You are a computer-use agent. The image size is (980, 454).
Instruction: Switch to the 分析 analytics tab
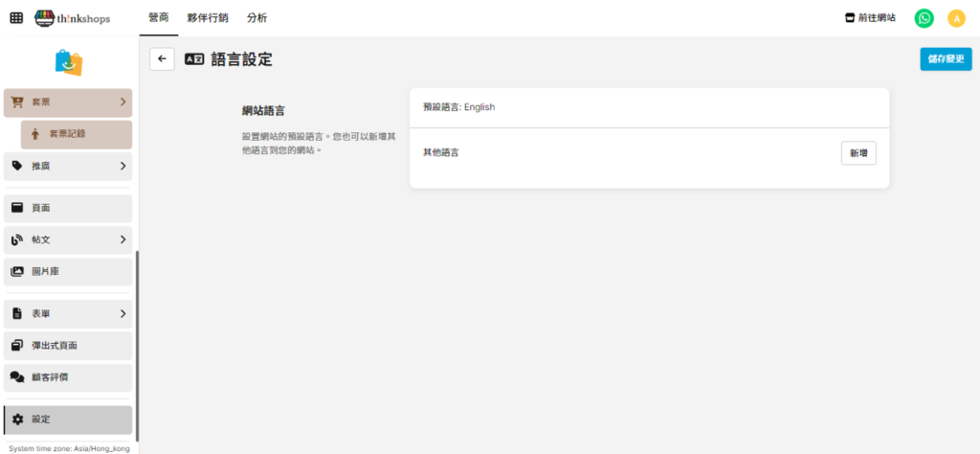[x=256, y=18]
